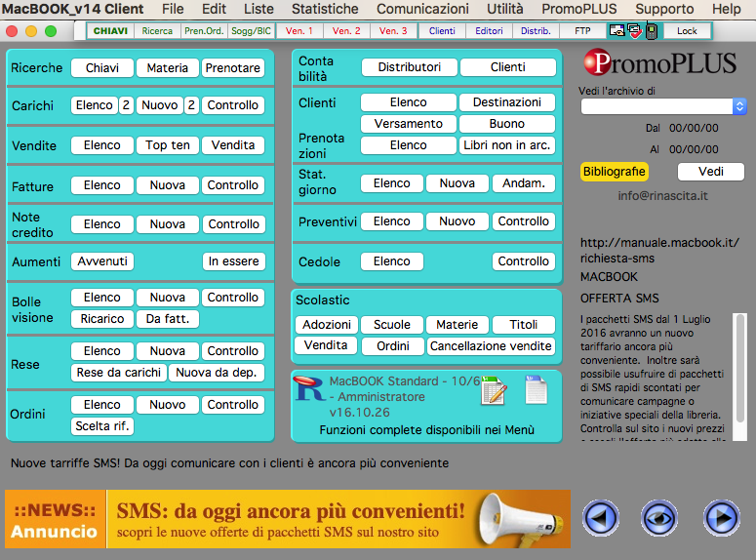This screenshot has height=560, width=756.
Task: Click Top ten in the Vendite row
Action: coord(168,145)
